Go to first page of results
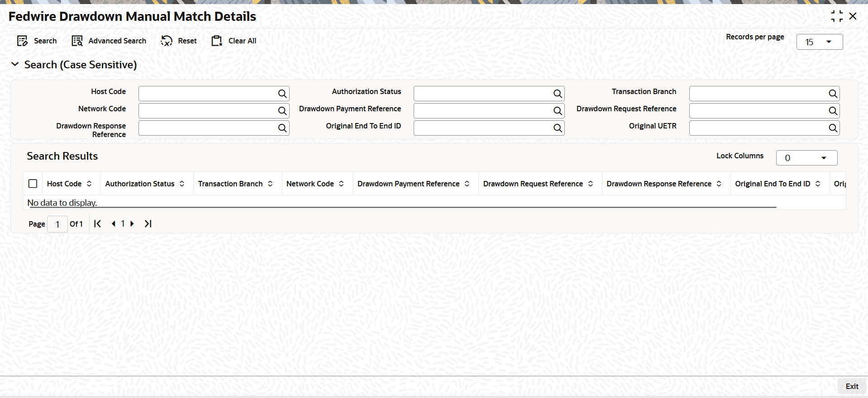The image size is (868, 398). point(97,223)
